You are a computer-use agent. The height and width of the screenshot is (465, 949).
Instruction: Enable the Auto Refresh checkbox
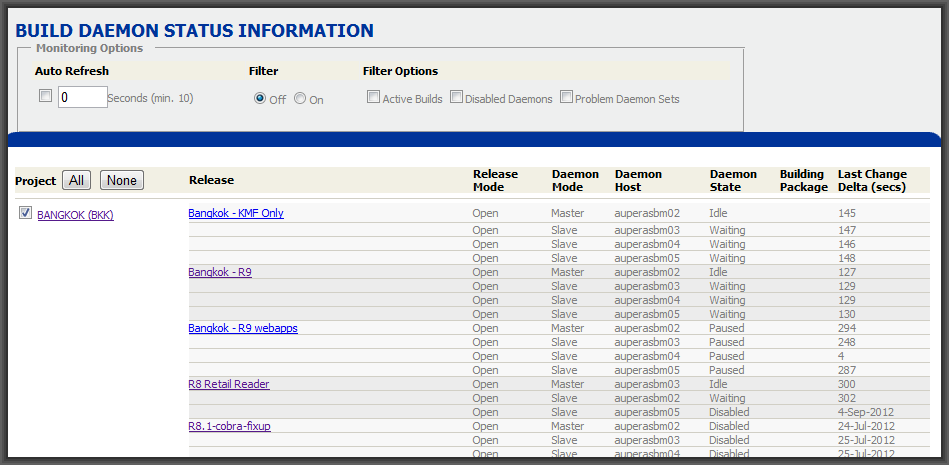coord(45,97)
